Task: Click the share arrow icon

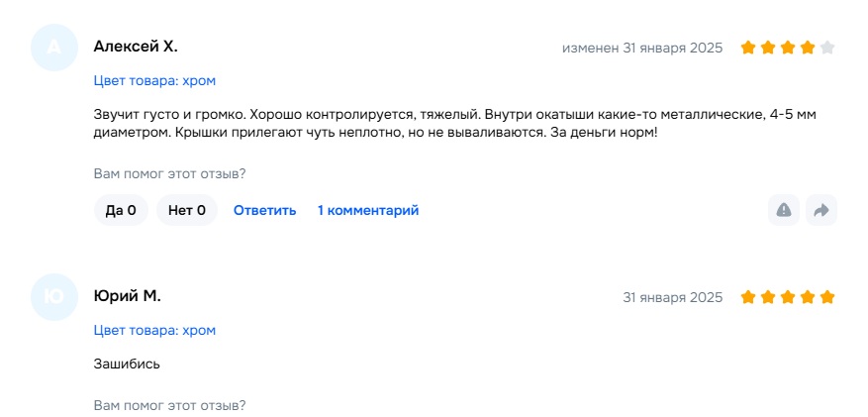Action: click(x=821, y=210)
